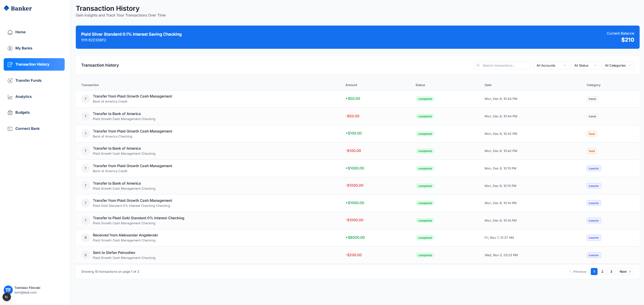Click the Transfer Funds icon in sidebar

click(x=10, y=81)
